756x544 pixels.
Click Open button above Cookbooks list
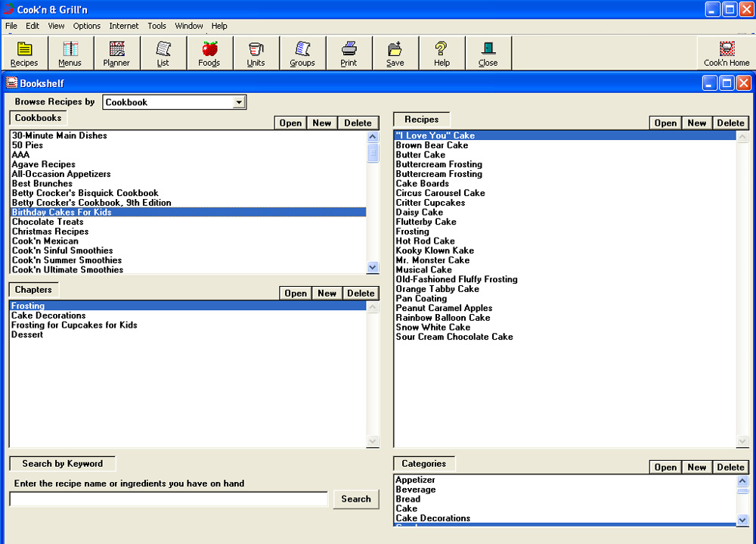290,123
